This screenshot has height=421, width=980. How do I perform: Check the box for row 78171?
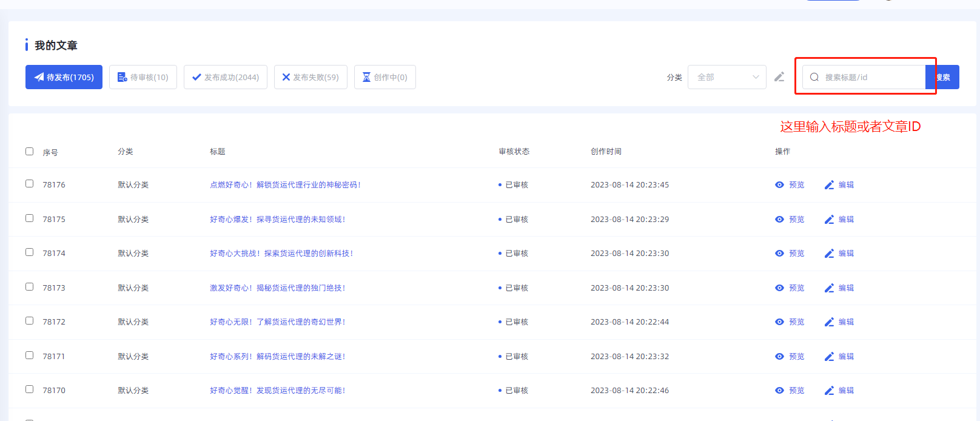click(29, 355)
